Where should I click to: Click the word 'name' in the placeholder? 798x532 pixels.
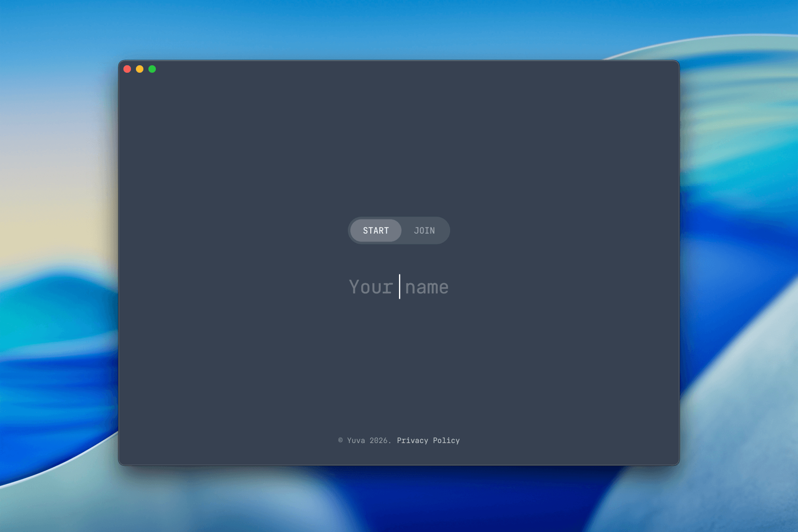pos(427,287)
